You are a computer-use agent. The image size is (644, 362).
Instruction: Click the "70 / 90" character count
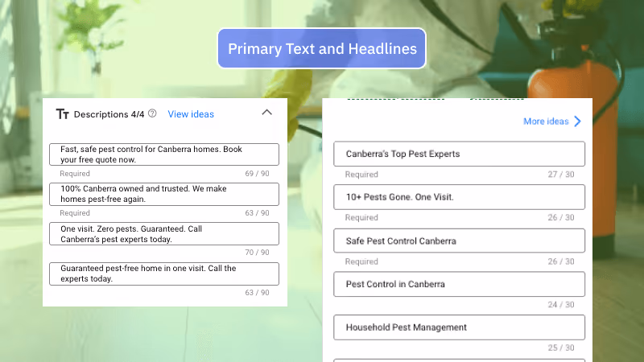coord(257,253)
